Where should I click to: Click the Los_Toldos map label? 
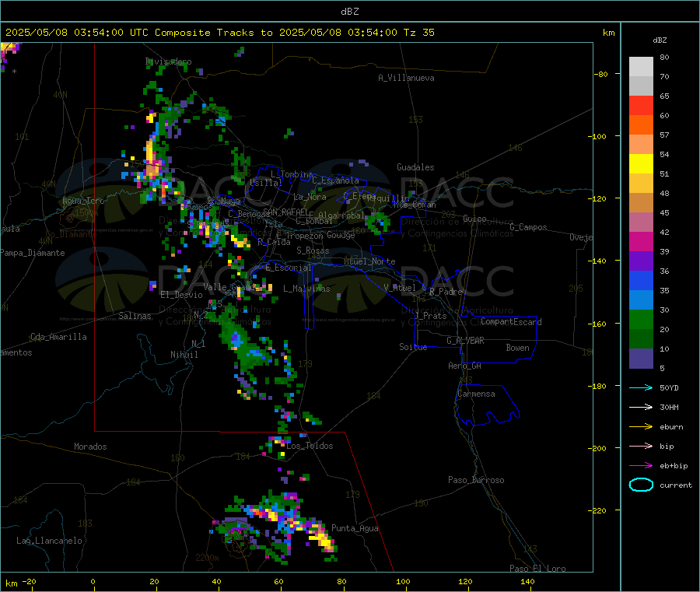point(310,446)
